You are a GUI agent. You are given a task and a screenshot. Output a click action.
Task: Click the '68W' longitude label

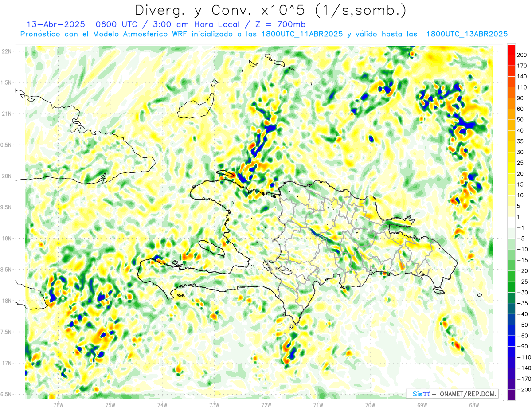[x=474, y=405]
